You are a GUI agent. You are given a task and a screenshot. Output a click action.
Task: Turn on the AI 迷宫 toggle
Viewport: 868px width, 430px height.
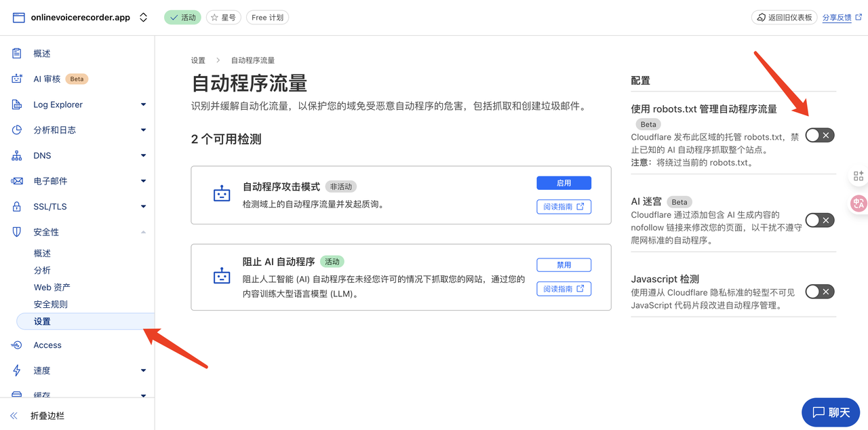pos(819,220)
